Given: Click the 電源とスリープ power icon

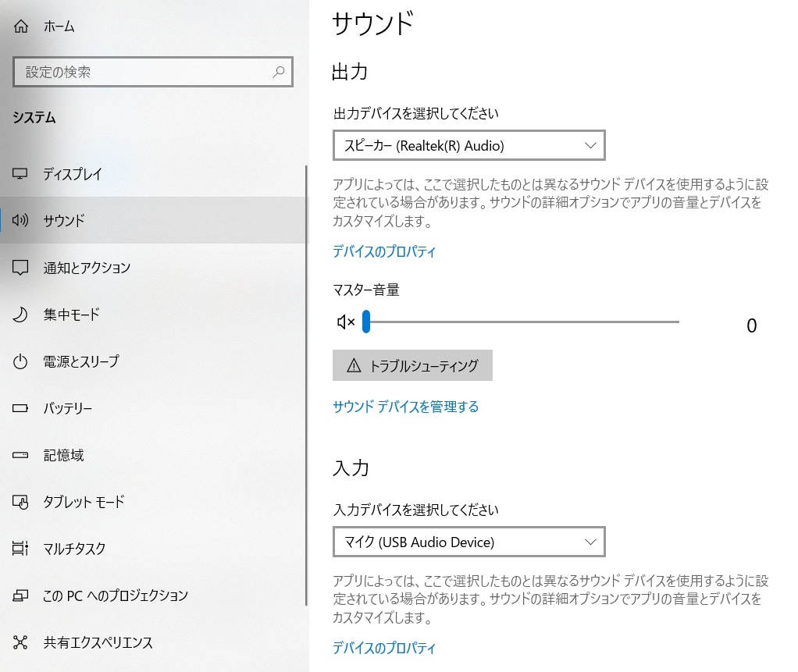Looking at the screenshot, I should (20, 361).
